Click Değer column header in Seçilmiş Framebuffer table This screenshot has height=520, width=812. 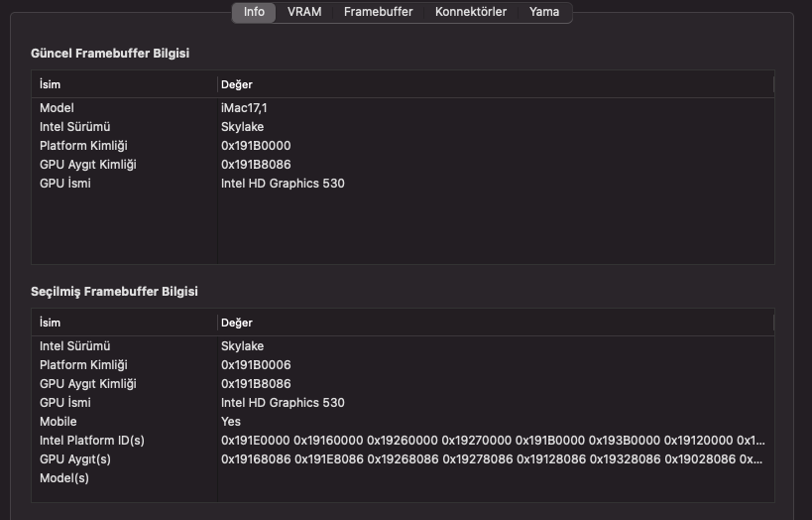coord(496,323)
